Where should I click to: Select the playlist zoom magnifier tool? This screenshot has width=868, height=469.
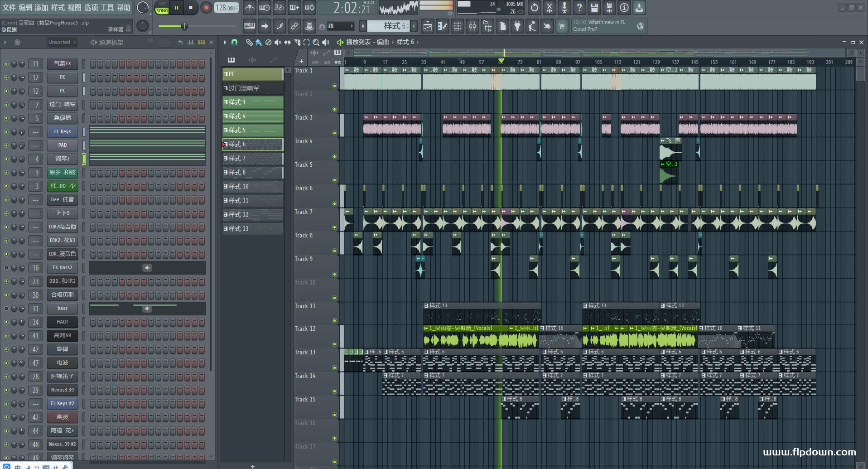coord(316,42)
